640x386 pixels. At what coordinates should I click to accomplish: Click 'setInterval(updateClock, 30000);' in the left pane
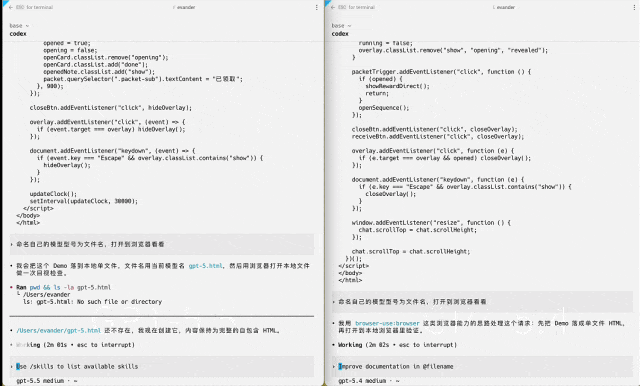coord(84,201)
